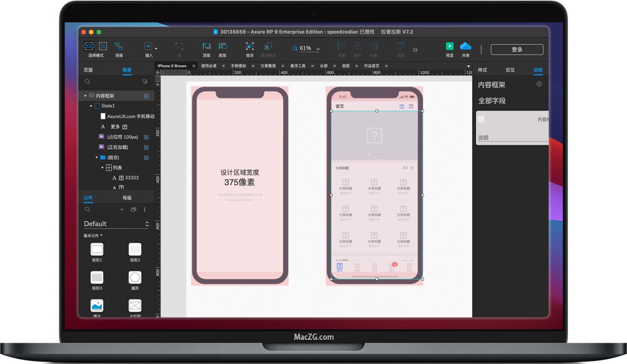Open the settings gear next to 内容框架
The image size is (627, 364).
click(539, 84)
